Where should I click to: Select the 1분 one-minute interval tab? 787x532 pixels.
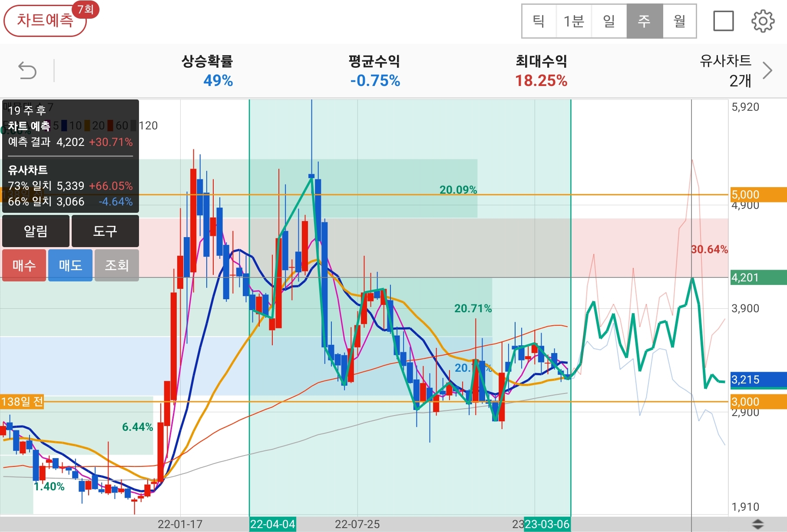pyautogui.click(x=574, y=21)
